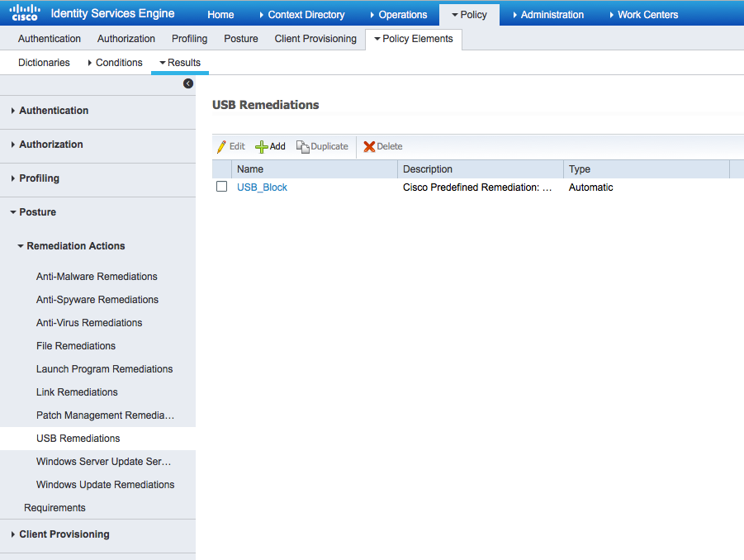This screenshot has width=744, height=560.
Task: Open the USB_Block remediation link
Action: click(x=262, y=187)
